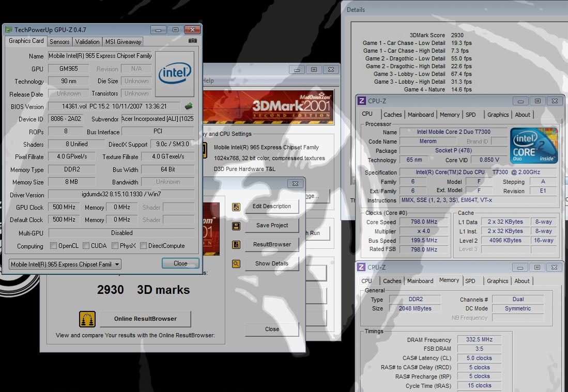Viewport: 568px width, 392px height.
Task: Click the BIOS save chip icon
Action: pos(188,106)
